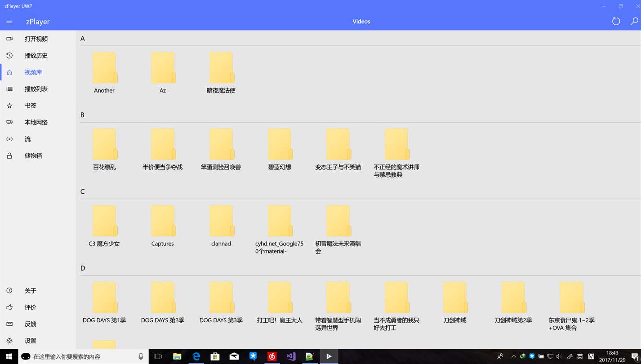
Task: Open the 当不成勇者的我只好去打工 folder
Action: [x=396, y=306]
